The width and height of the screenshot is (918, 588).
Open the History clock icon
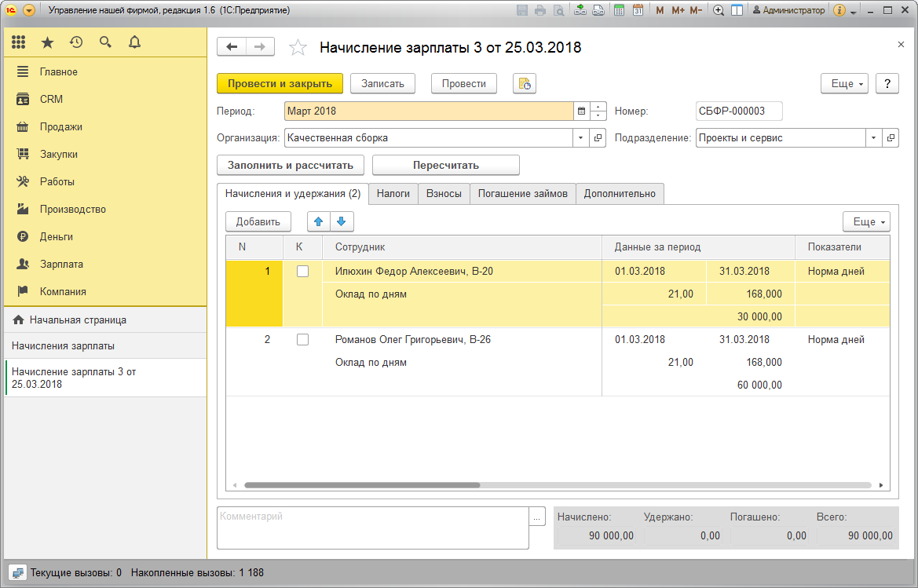coord(76,42)
